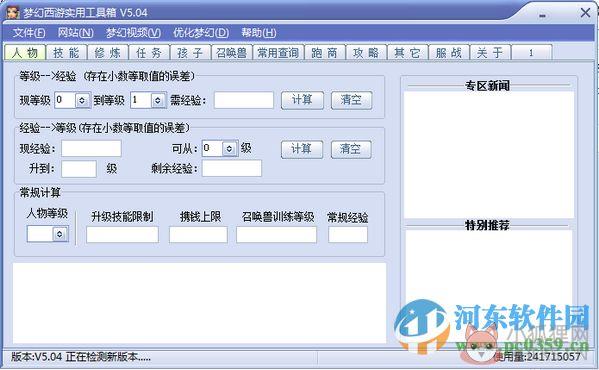599x370 pixels.
Task: Focus the 升到 level field
Action: 79,169
